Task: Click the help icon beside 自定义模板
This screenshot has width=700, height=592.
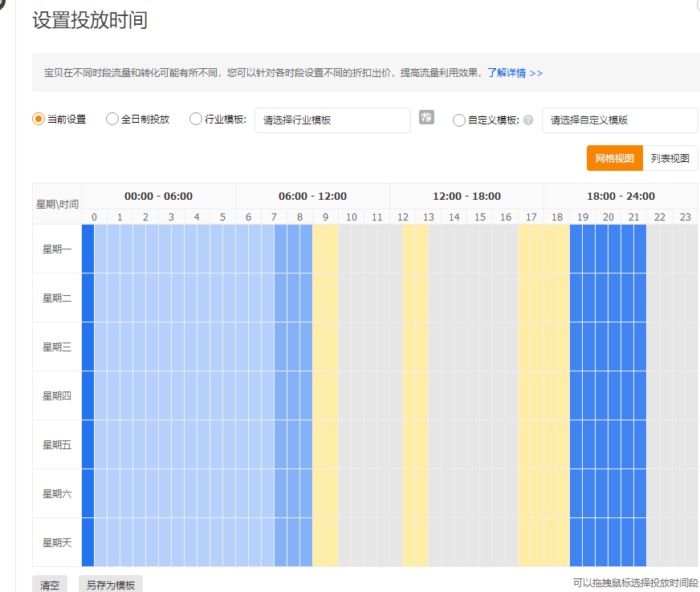Action: [x=528, y=120]
